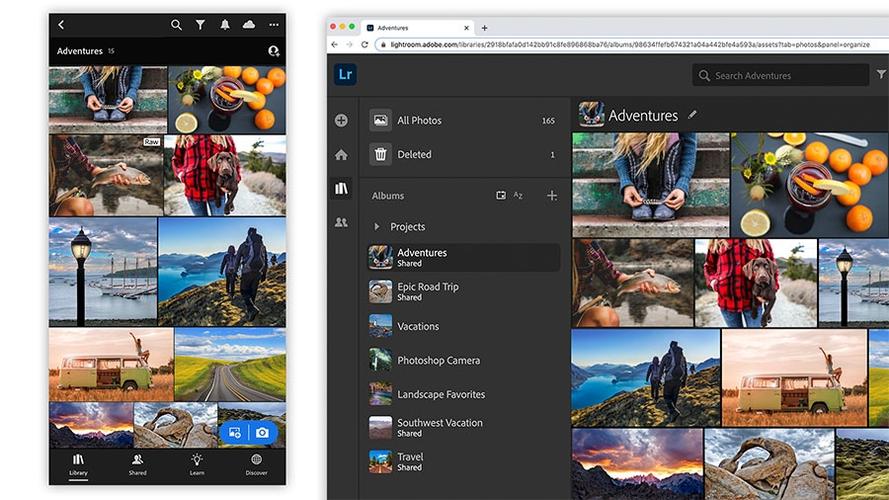Tap the blue camera capture button
The width and height of the screenshot is (889, 500).
tap(263, 433)
